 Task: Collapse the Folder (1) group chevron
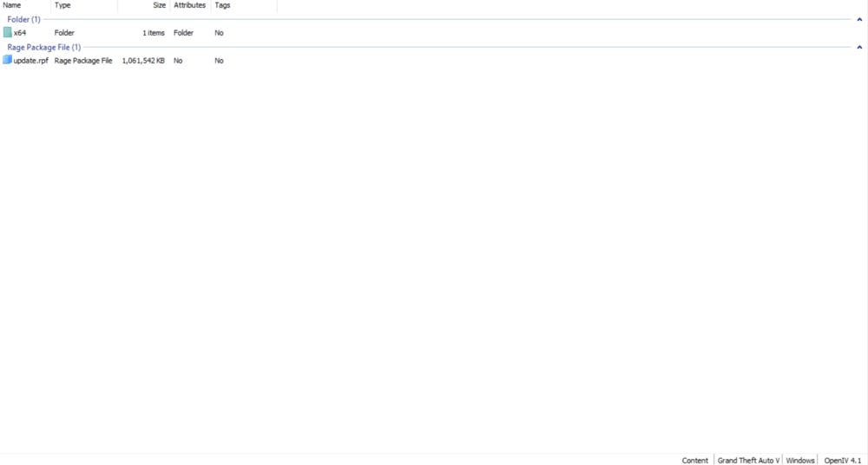[859, 19]
